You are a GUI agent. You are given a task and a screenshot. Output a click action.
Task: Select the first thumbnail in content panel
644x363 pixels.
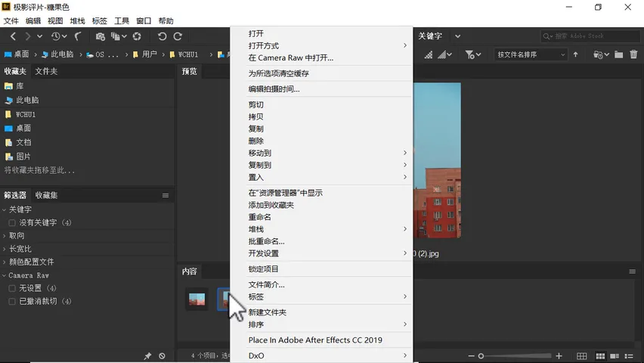coord(197,299)
